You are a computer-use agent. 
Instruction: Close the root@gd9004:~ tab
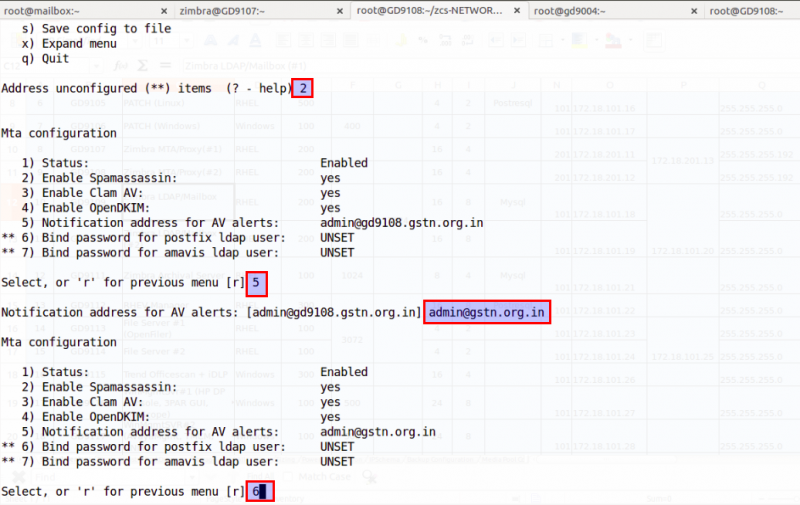pos(694,11)
